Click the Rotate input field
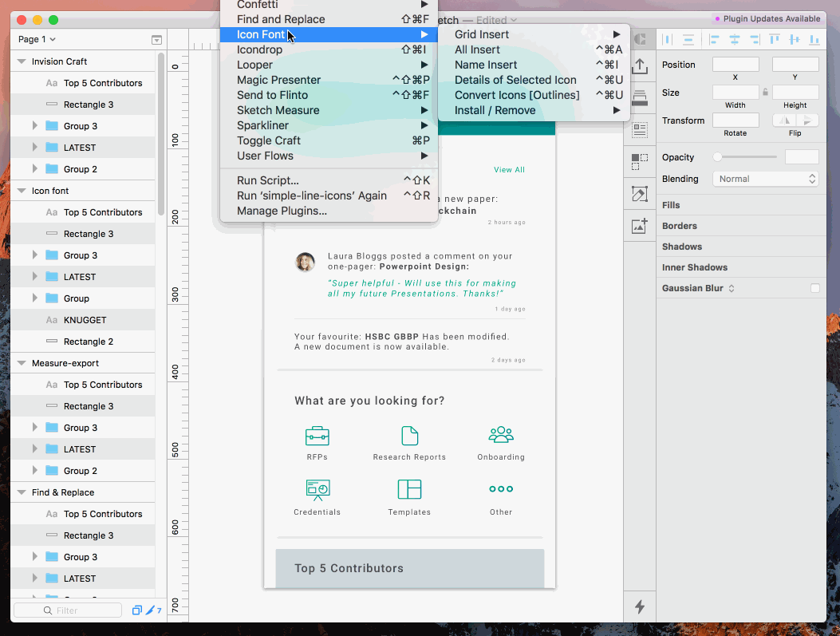Viewport: 840px width, 636px height. pyautogui.click(x=735, y=120)
